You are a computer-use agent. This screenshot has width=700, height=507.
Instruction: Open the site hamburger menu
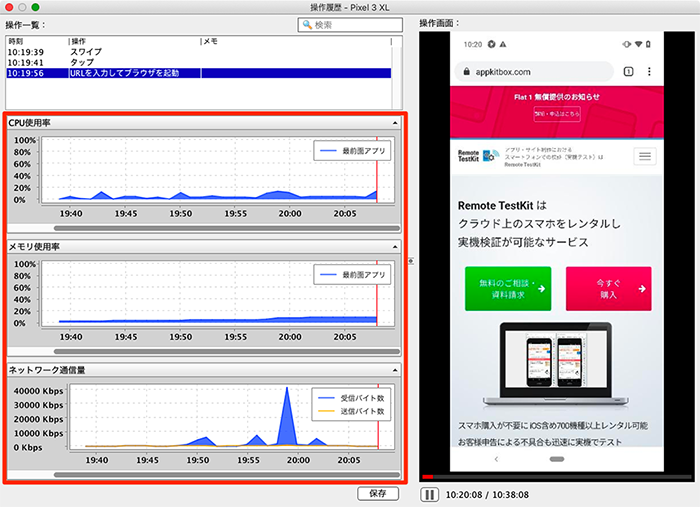[645, 156]
